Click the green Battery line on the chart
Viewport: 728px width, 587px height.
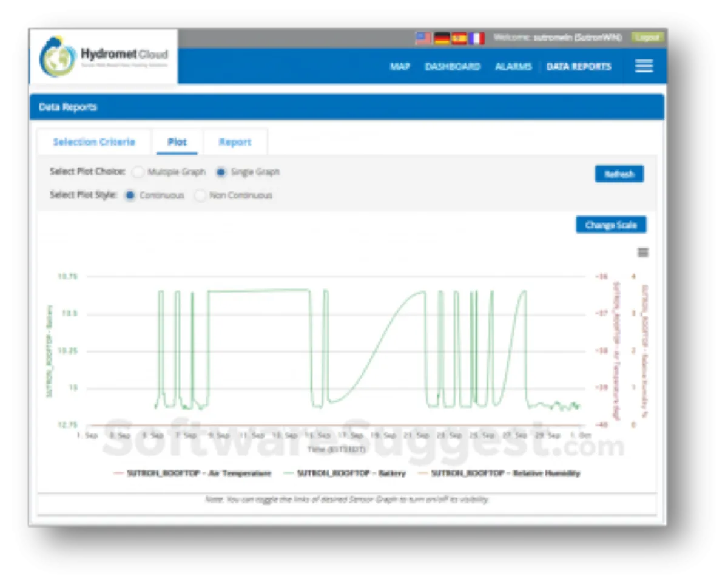tap(261, 290)
